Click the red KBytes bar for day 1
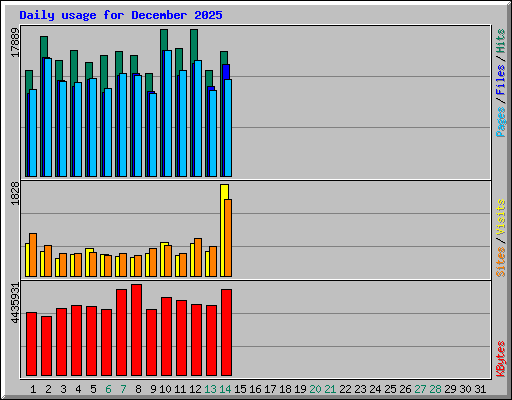Screen dimensions: 512x400 tap(31, 344)
